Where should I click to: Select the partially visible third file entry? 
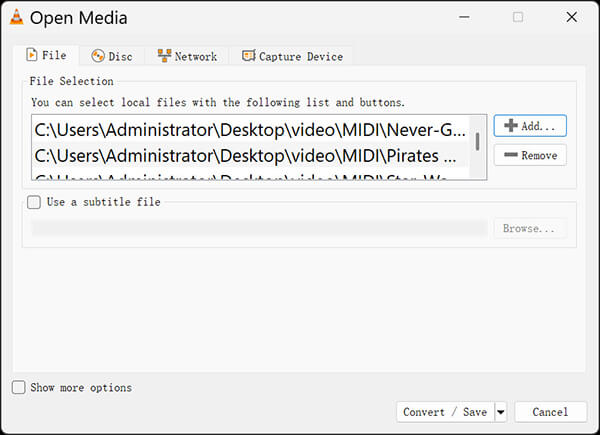(251, 176)
